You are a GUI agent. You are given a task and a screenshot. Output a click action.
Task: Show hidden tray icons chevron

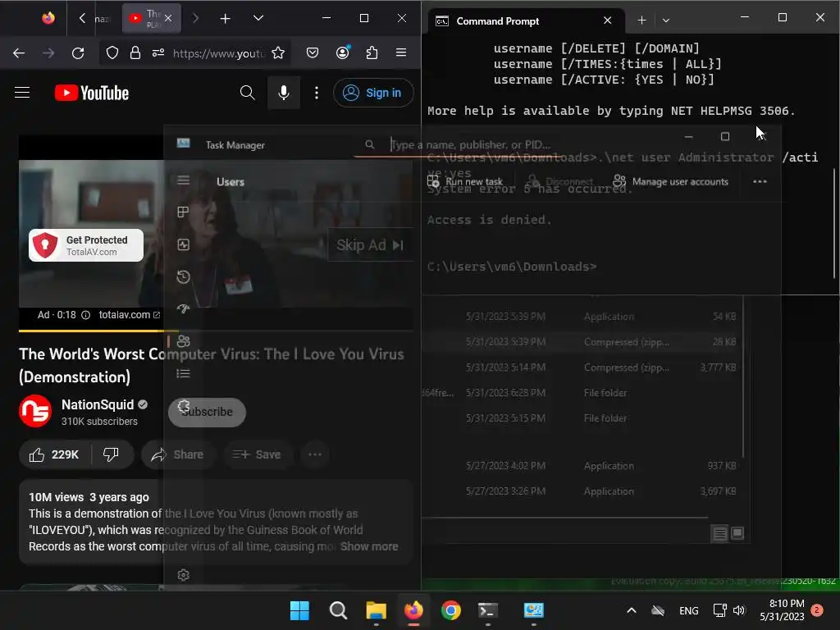632,610
